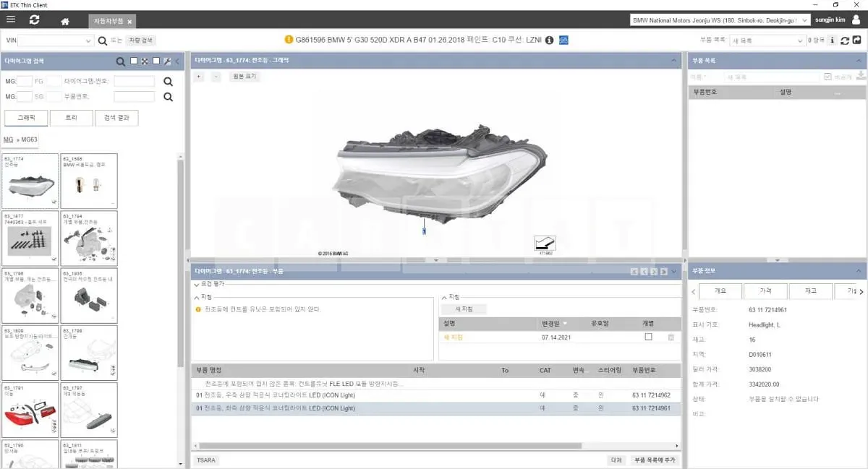
Task: Toggle checkbox beside the wrench icon
Action: (x=156, y=61)
